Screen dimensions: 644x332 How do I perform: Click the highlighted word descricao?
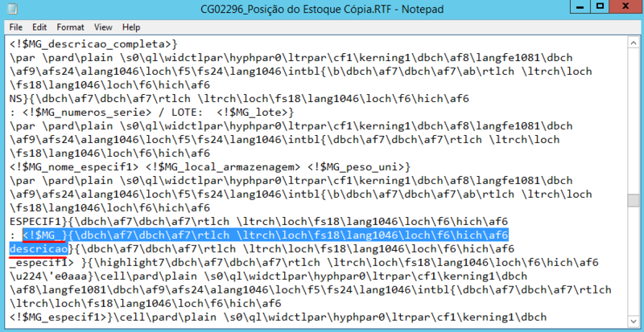click(x=39, y=249)
